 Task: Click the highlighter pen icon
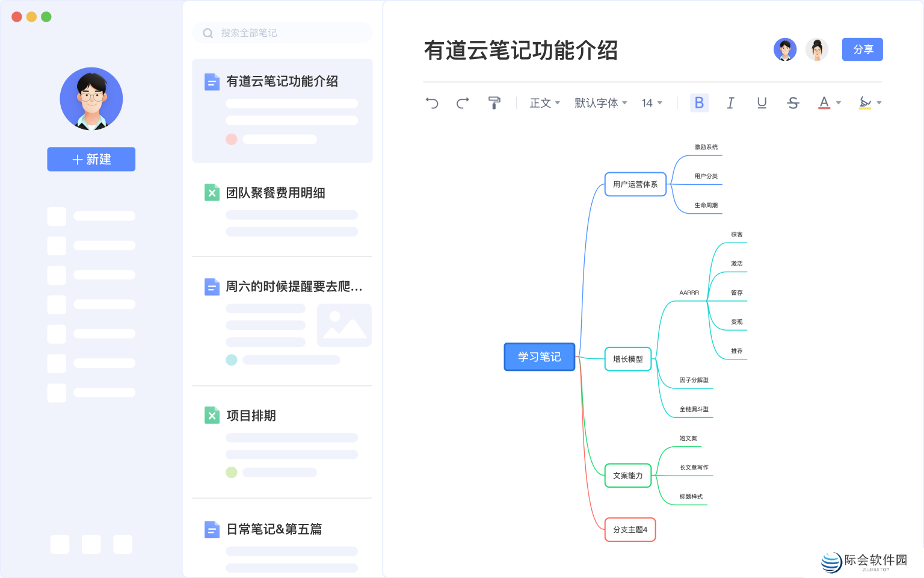pyautogui.click(x=865, y=103)
